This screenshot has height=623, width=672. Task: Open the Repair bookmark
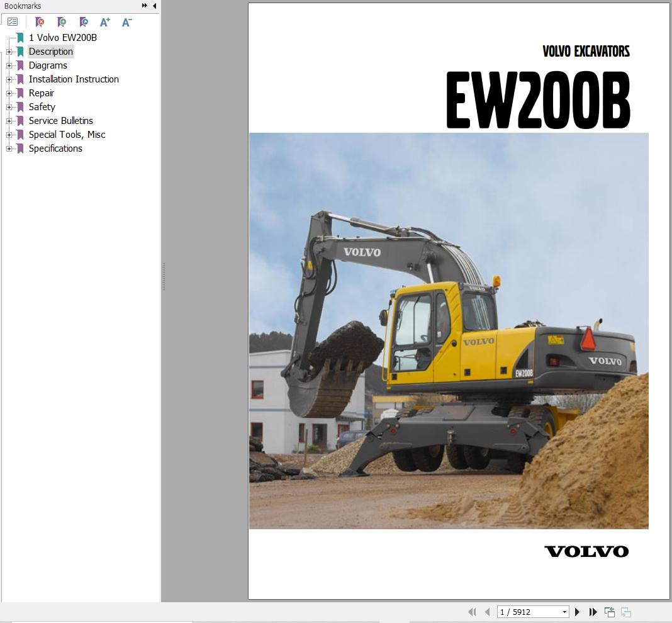41,93
